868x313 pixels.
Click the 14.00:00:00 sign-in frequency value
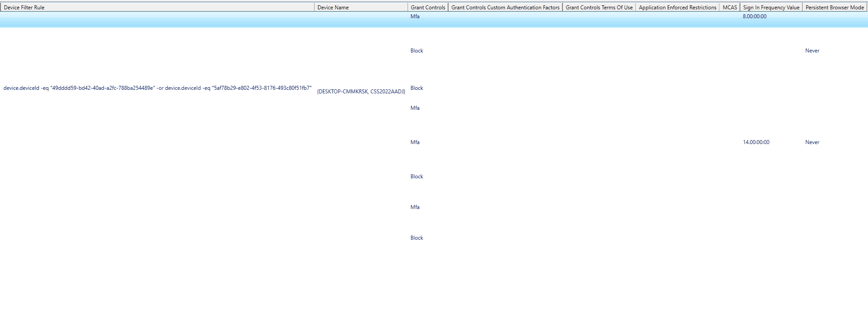(756, 142)
